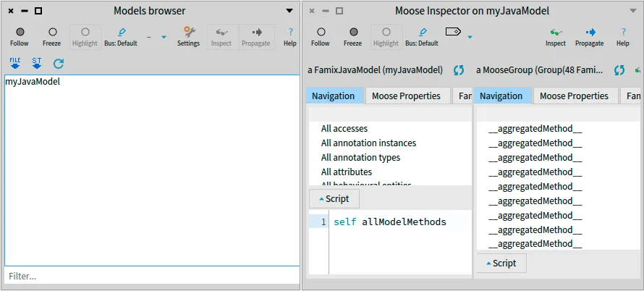The width and height of the screenshot is (644, 291).
Task: Open the Models browser title bar menu triangle
Action: [x=289, y=11]
